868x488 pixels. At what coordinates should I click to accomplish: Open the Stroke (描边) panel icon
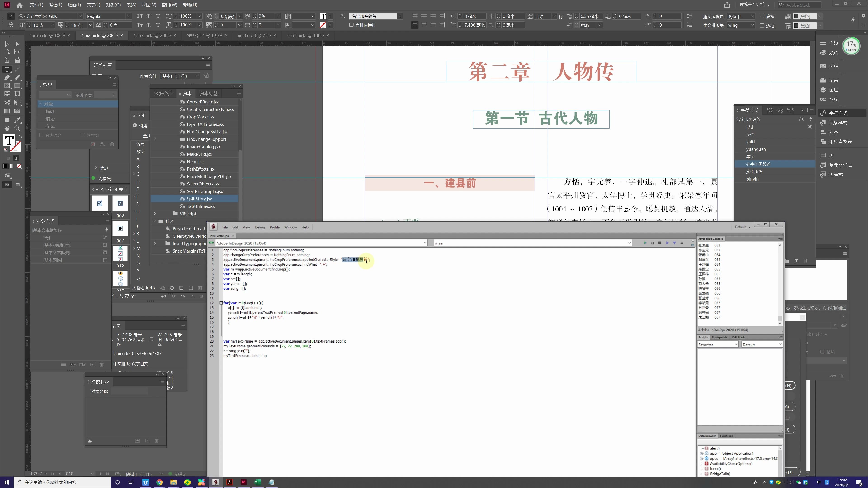823,43
